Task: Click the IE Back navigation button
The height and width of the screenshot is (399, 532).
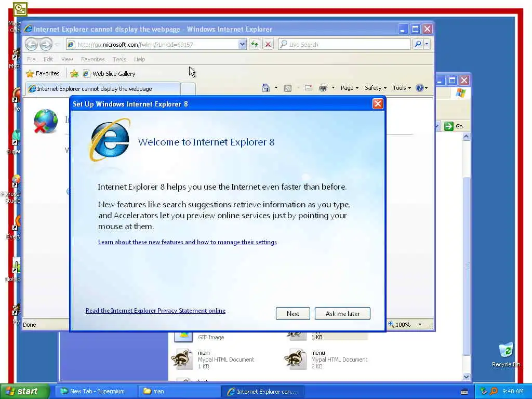Action: (x=32, y=45)
